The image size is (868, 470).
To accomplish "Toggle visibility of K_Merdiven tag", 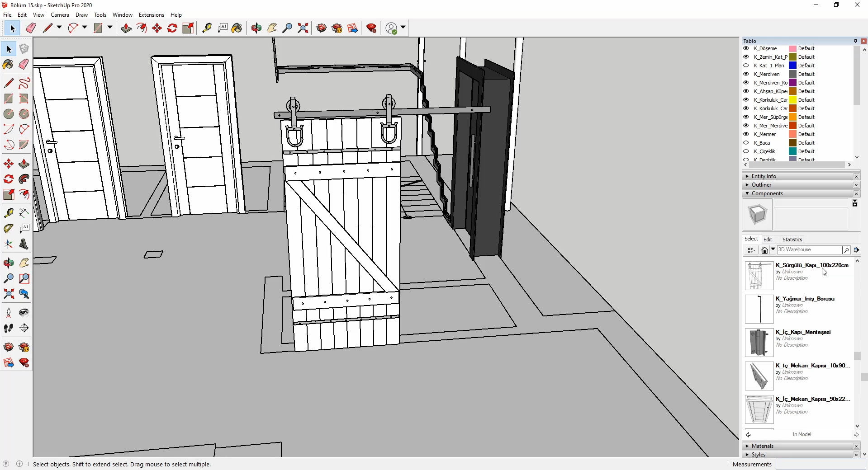I will (x=746, y=74).
